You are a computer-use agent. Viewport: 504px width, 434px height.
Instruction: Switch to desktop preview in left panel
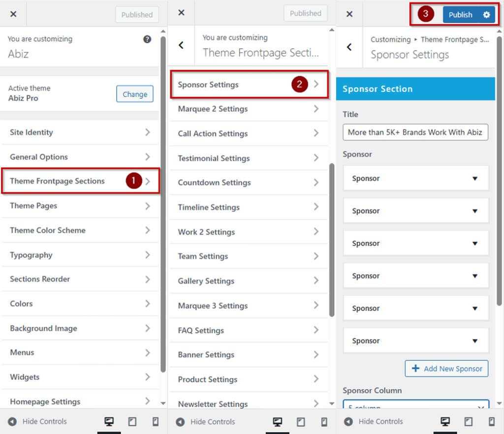[x=109, y=422]
